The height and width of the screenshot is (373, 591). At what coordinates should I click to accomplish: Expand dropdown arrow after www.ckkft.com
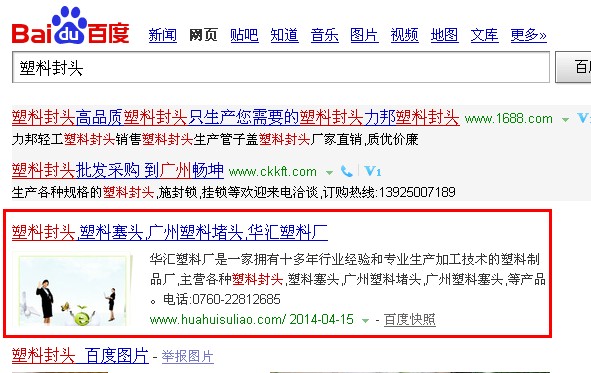pyautogui.click(x=329, y=173)
